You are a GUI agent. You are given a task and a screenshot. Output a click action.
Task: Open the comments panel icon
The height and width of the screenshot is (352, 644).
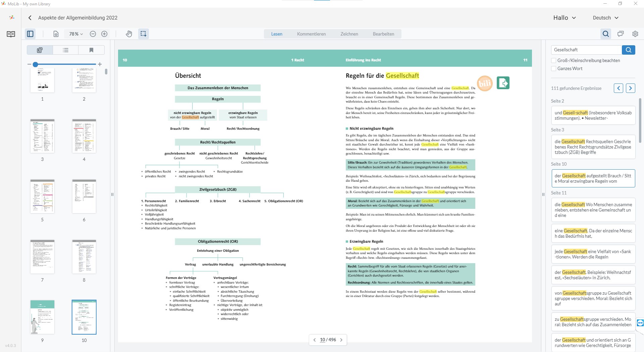point(621,34)
